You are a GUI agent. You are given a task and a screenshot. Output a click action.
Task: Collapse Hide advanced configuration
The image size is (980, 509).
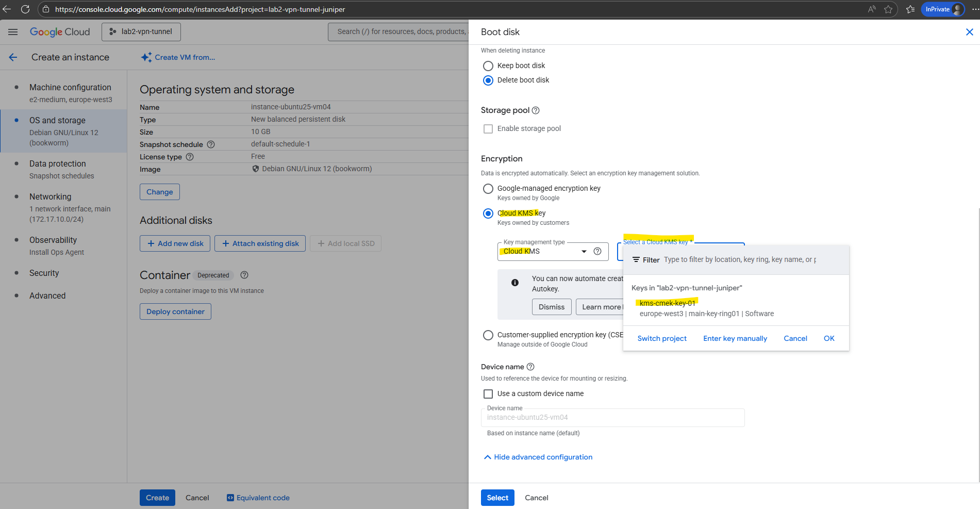tap(538, 457)
